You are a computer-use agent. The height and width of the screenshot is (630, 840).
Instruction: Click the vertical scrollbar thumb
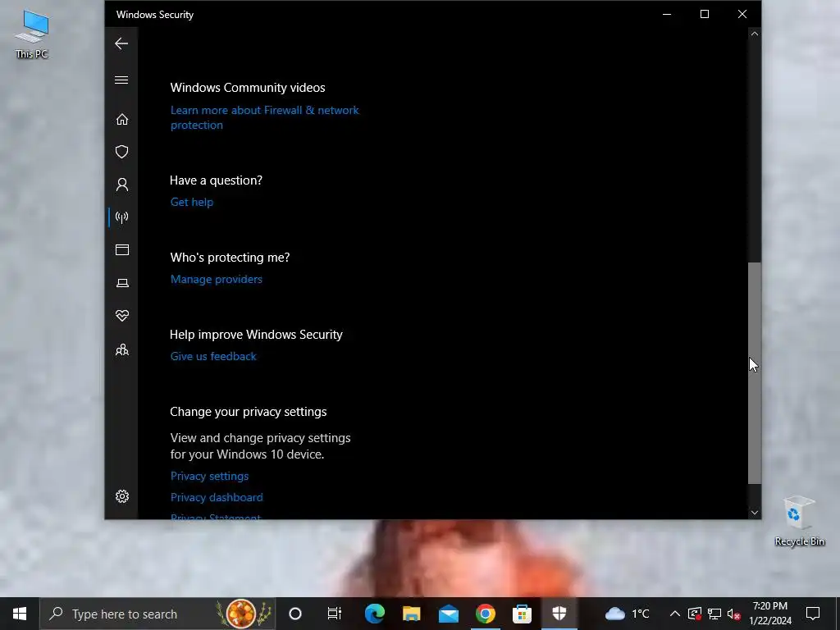coord(755,373)
